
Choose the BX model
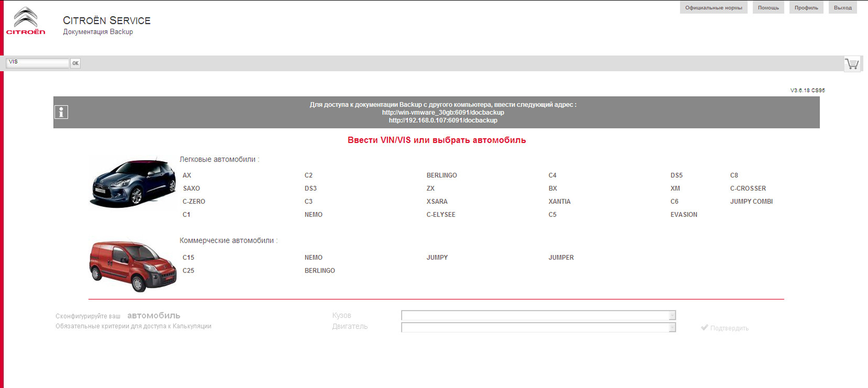click(553, 188)
